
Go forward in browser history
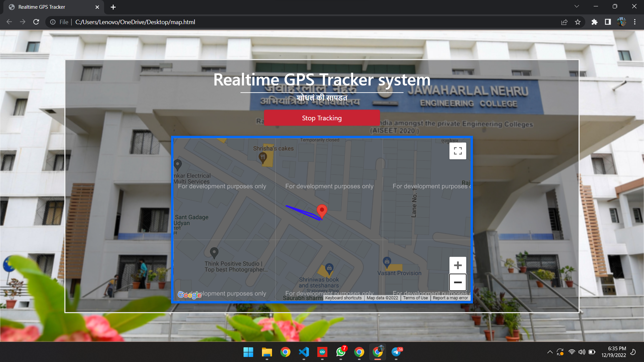click(22, 22)
